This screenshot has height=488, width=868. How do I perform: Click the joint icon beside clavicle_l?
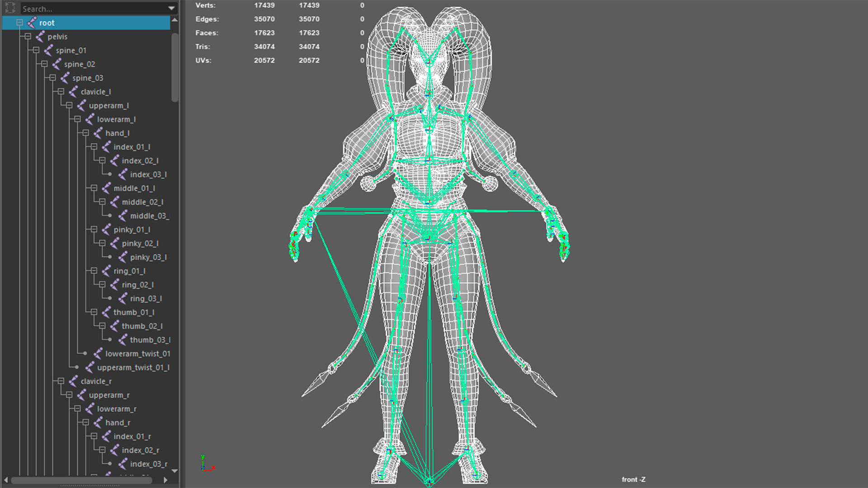tap(73, 92)
